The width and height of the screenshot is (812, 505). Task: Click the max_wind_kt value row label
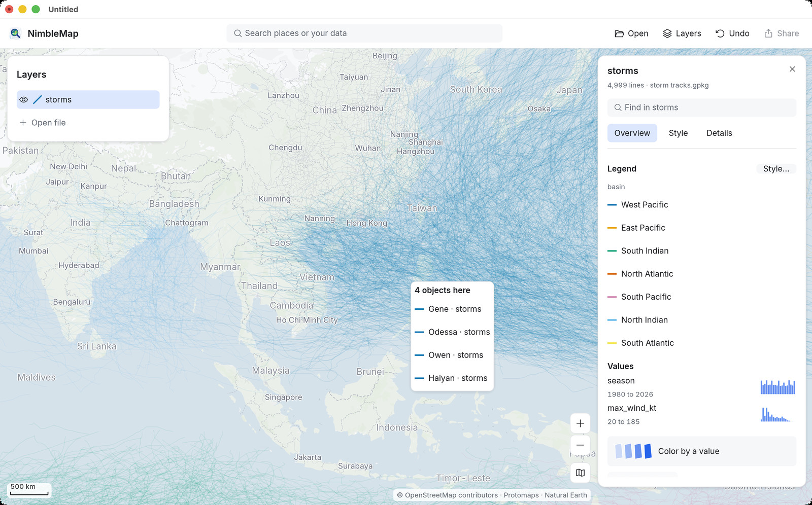click(632, 408)
